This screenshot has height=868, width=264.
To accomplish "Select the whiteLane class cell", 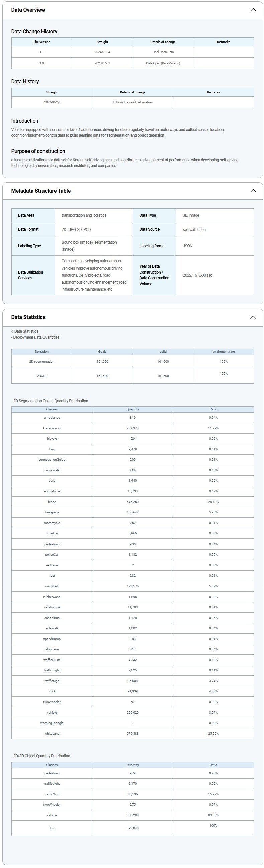I will [x=52, y=733].
